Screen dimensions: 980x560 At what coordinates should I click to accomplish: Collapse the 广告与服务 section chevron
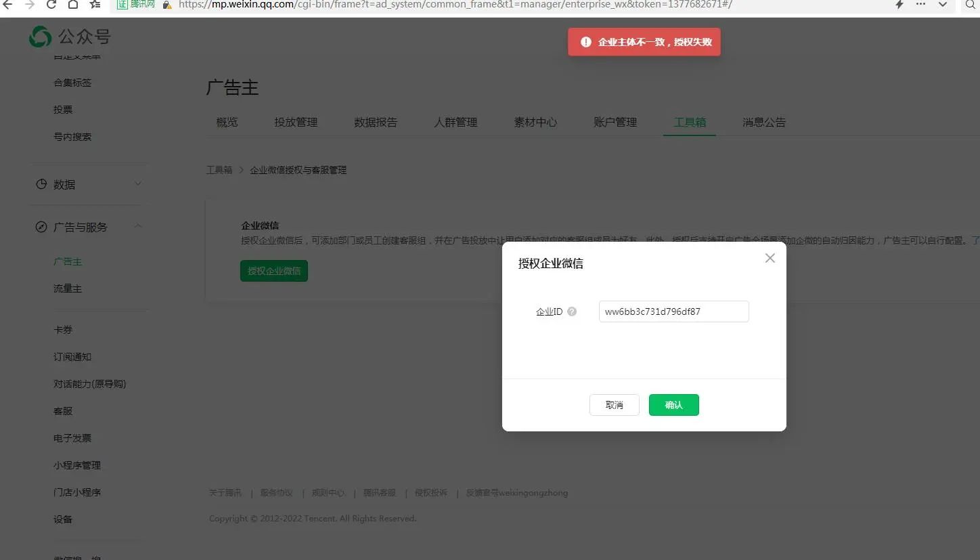point(138,226)
